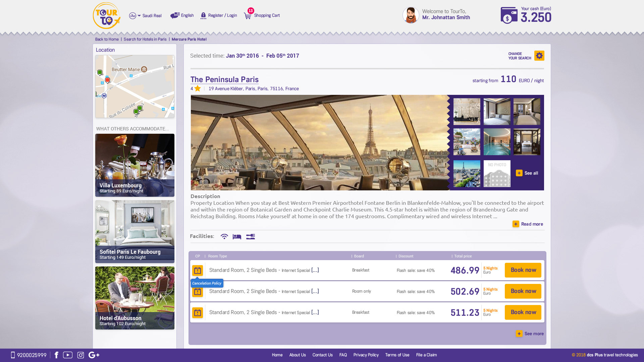Screen dimensions: 644x362
Task: Select the chandelier lobby thumbnail
Action: [467, 112]
